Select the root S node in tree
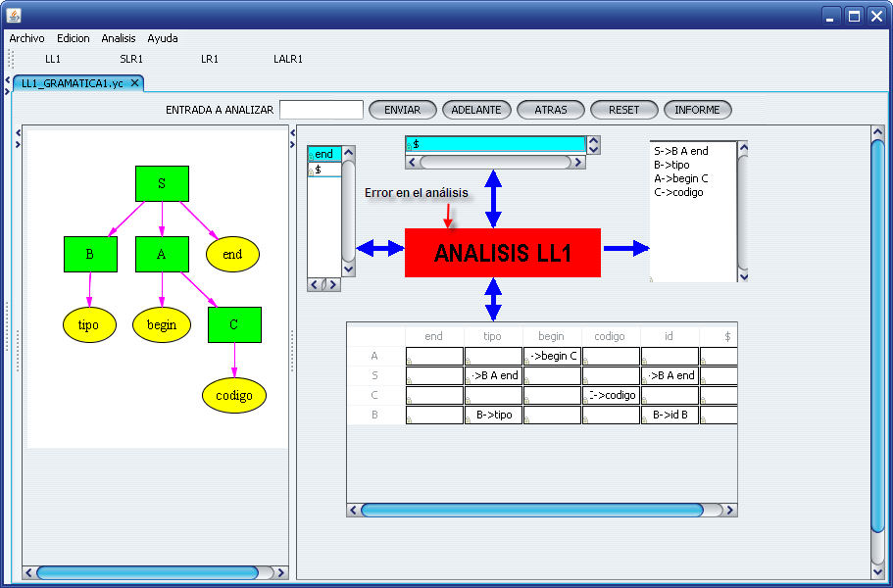893x588 pixels. [162, 183]
